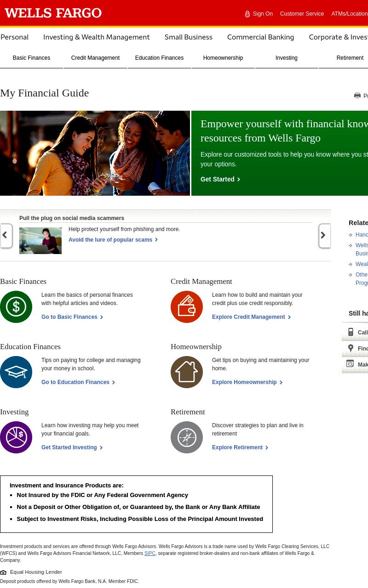Open the SIPC link in the disclaimer

tap(150, 554)
